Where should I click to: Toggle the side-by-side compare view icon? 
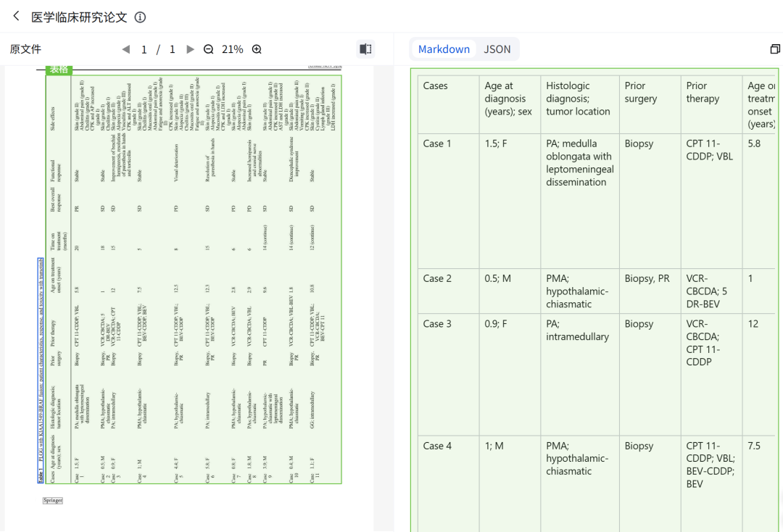pos(365,49)
